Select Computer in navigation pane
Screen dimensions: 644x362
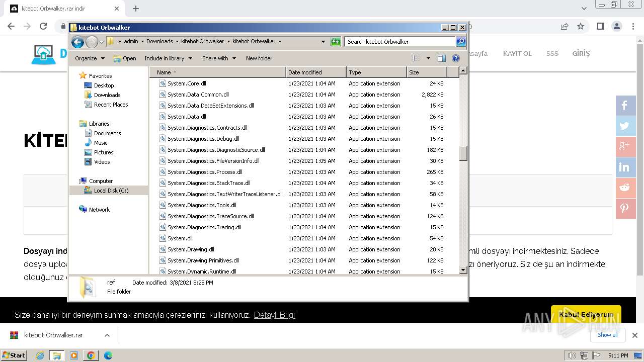101,181
